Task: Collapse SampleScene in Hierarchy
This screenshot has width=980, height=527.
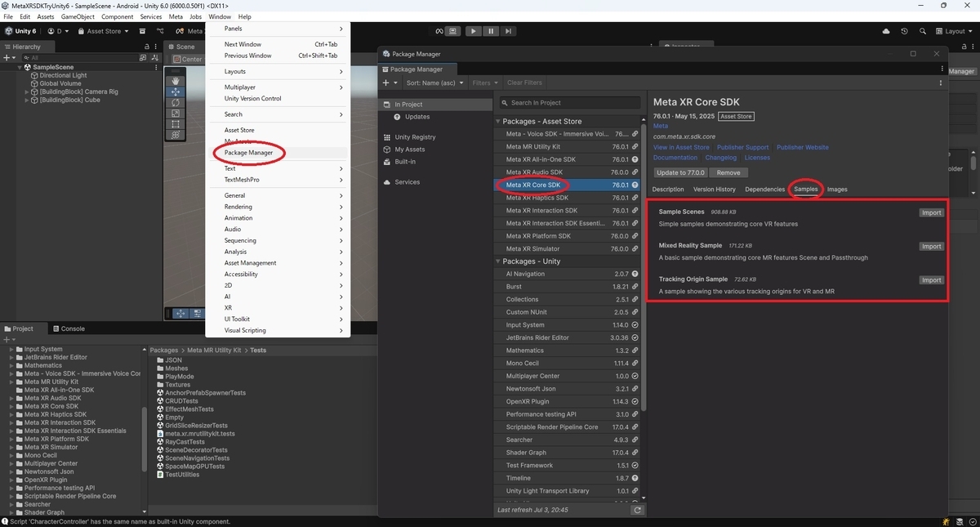Action: coord(20,67)
